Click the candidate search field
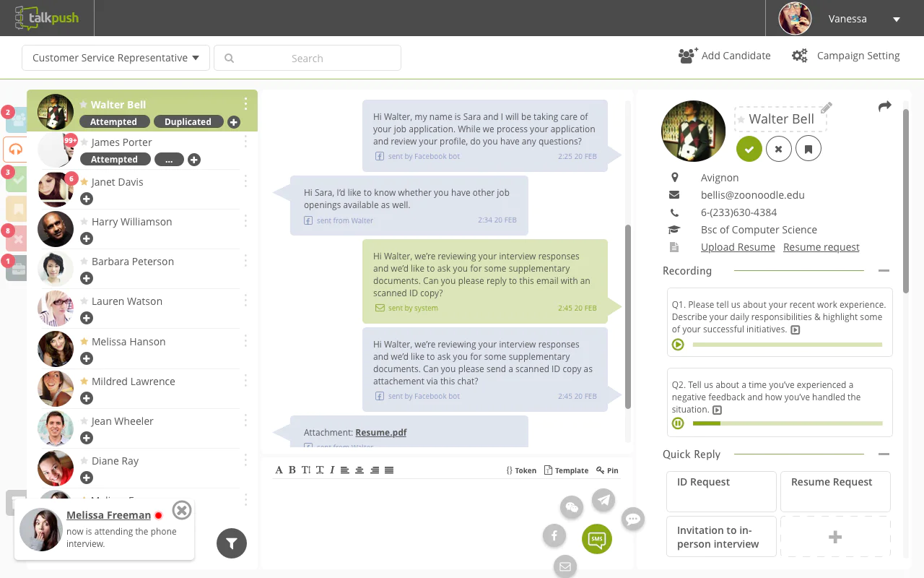The image size is (924, 578). tap(308, 58)
